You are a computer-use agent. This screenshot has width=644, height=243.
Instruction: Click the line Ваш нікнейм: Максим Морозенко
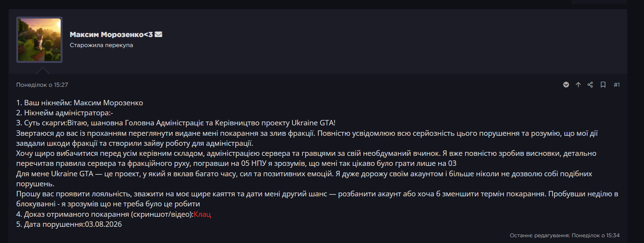tap(80, 103)
